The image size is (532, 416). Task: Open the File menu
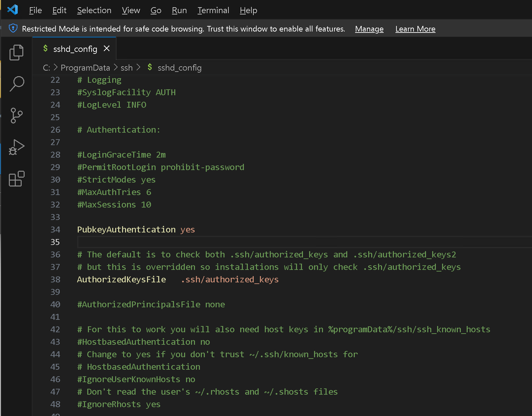tap(35, 11)
